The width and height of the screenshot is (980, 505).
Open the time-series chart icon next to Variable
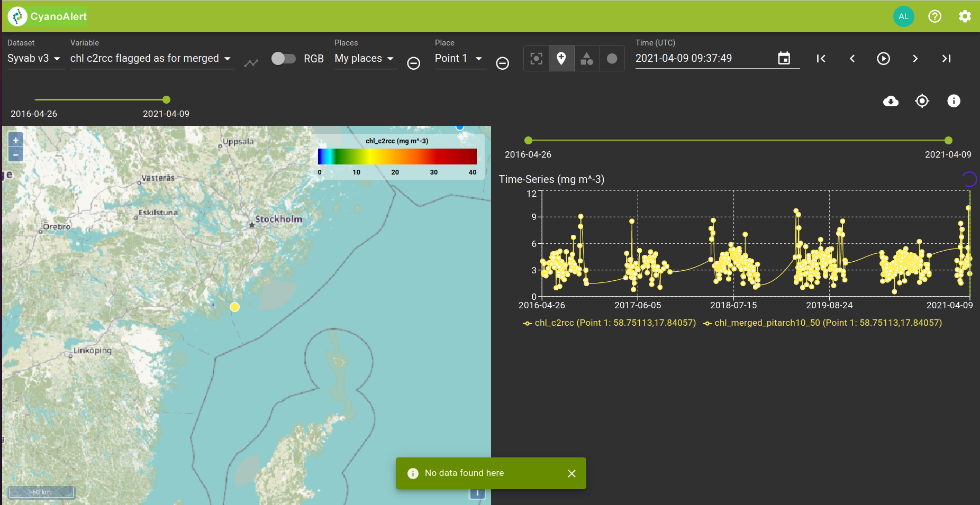pyautogui.click(x=251, y=62)
